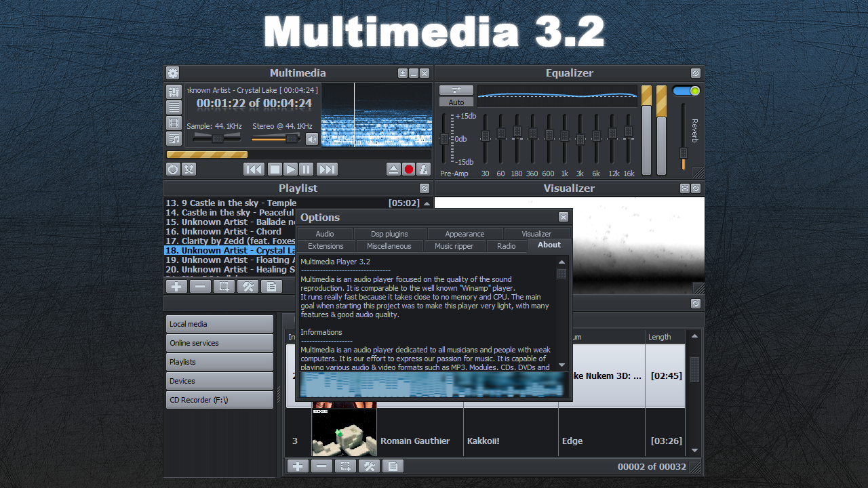
Task: Click the Equalizer panel detach icon
Action: point(696,73)
